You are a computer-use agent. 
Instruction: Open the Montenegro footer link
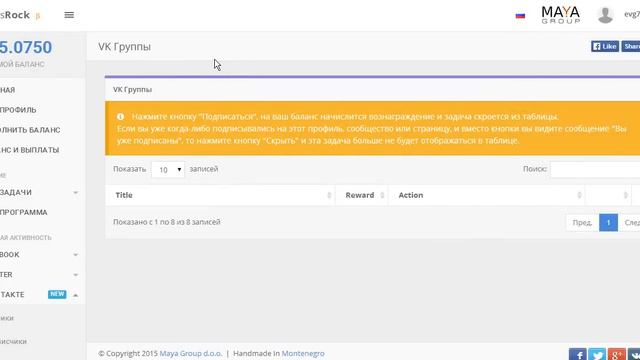pyautogui.click(x=303, y=353)
